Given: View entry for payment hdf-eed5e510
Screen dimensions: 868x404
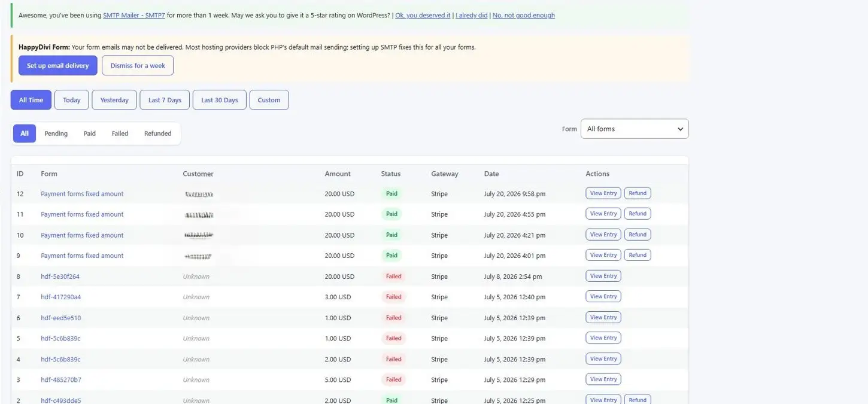Looking at the screenshot, I should [603, 317].
